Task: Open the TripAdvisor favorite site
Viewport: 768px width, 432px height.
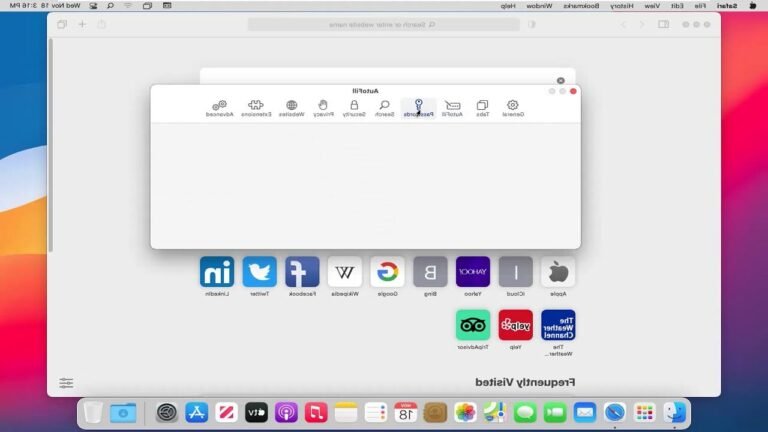Action: (473, 325)
